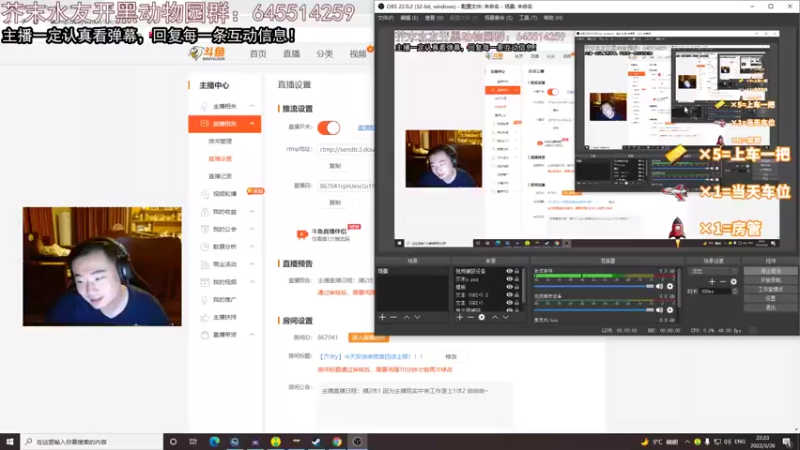The height and width of the screenshot is (450, 800).
Task: Move OBS scene down with arrow
Action: 417,317
